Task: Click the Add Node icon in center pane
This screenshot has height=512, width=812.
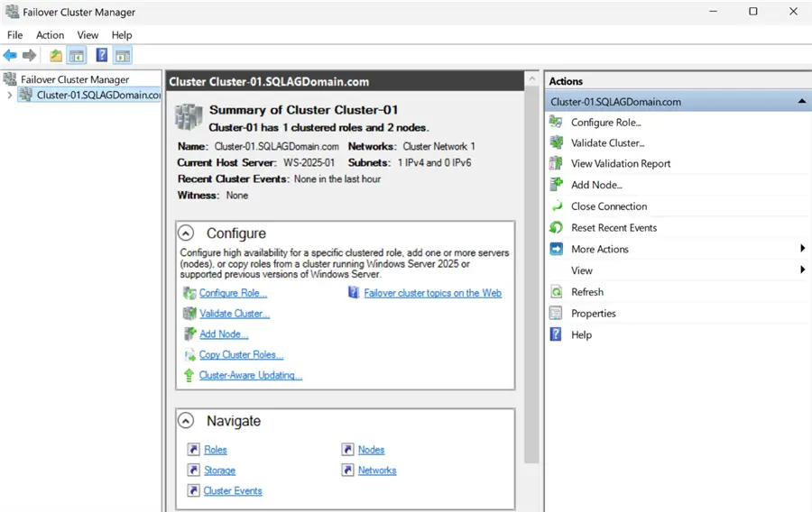Action: click(190, 334)
